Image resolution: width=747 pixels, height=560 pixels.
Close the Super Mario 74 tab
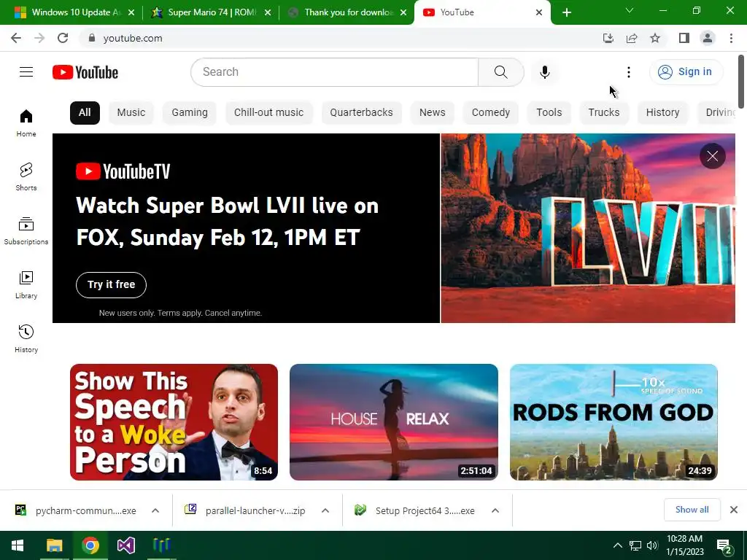coord(268,12)
